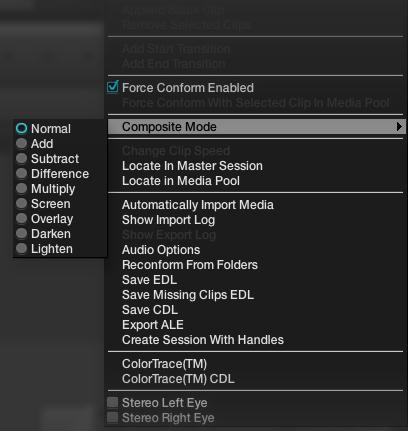Open the Composite Mode menu entry
The width and height of the screenshot is (408, 431).
[256, 127]
